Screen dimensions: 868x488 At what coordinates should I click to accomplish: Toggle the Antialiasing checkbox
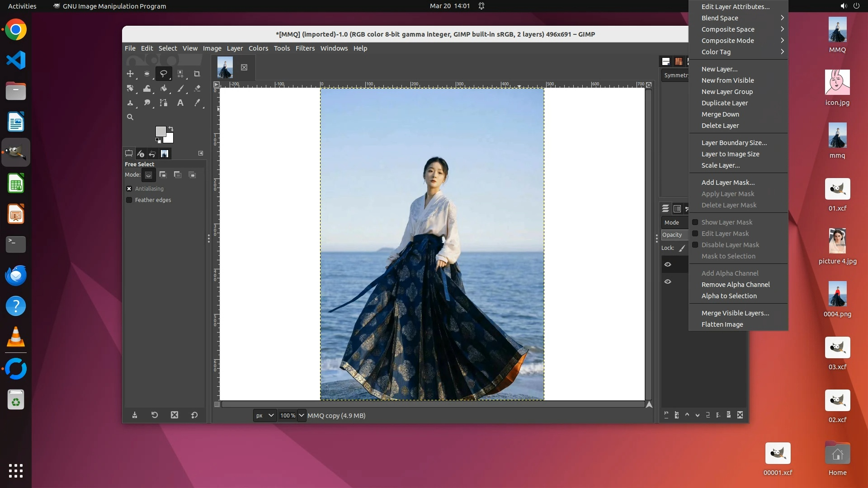[x=129, y=189]
